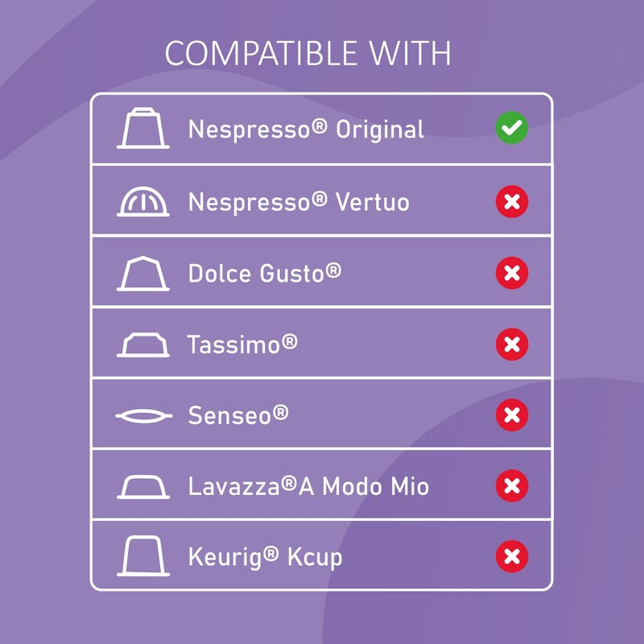Click the green checkmark beside Nespresso Original
644x644 pixels.
tap(511, 129)
